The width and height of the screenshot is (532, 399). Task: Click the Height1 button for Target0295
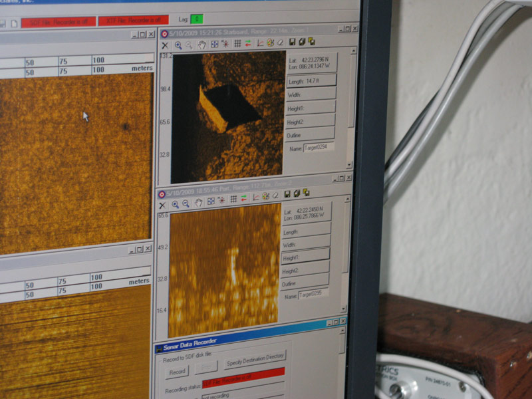point(305,257)
